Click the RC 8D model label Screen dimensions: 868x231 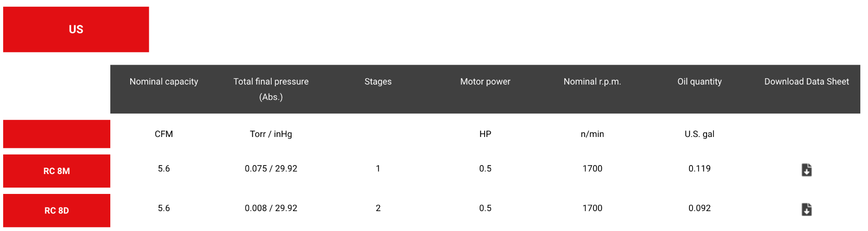pyautogui.click(x=57, y=211)
